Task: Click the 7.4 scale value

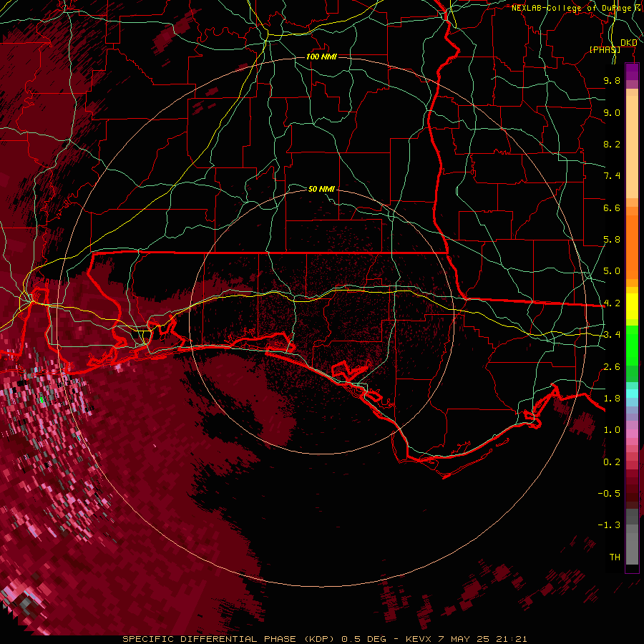Action: pos(612,176)
